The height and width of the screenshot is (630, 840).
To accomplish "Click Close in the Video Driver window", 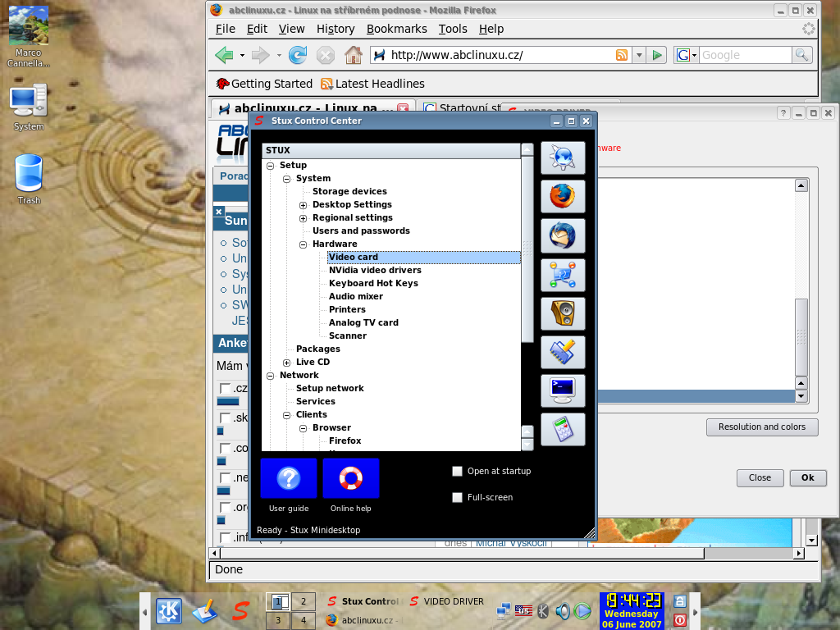I will click(760, 478).
